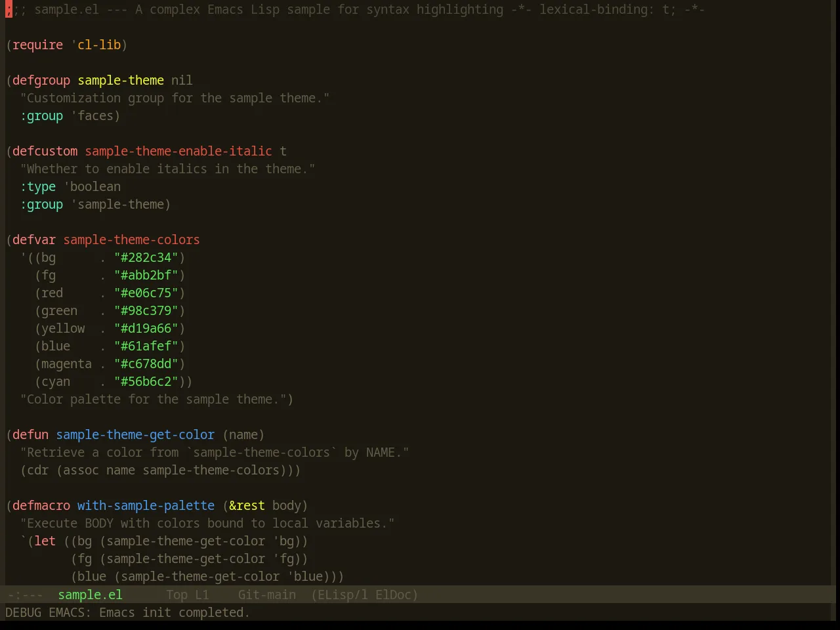Click the color string "#d19a66"
This screenshot has width=840, height=630.
146,328
